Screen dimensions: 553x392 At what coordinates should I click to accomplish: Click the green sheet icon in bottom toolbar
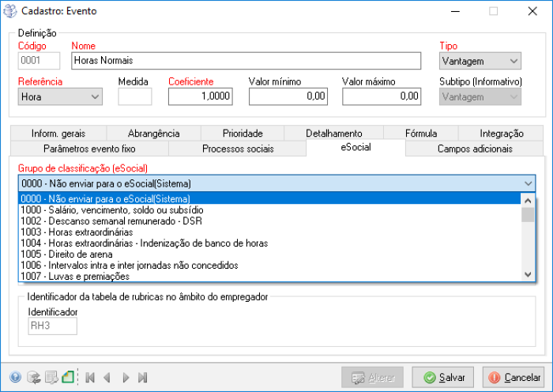click(x=68, y=377)
